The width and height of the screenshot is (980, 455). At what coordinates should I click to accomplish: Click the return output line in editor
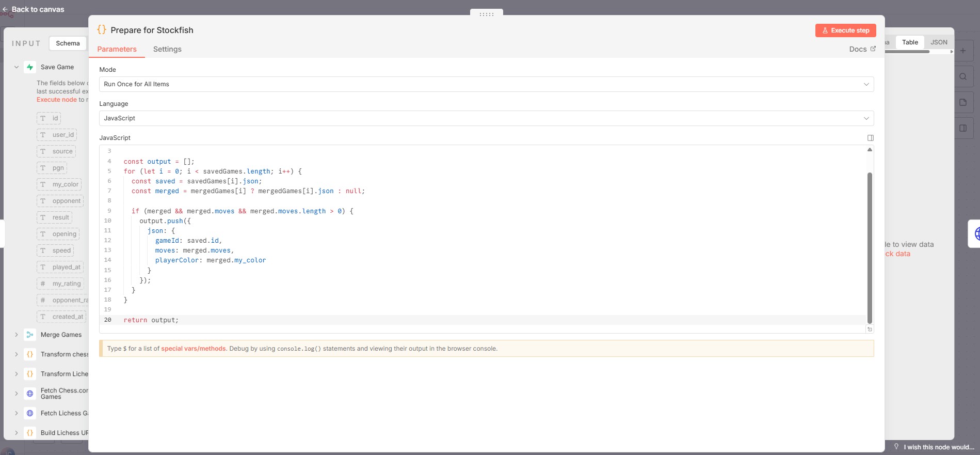[151, 320]
